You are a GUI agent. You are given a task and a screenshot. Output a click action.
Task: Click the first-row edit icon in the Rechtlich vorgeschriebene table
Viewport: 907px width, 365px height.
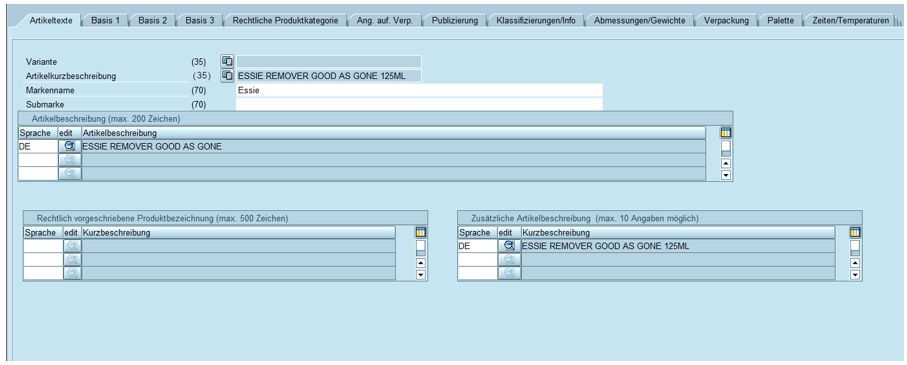[x=72, y=246]
